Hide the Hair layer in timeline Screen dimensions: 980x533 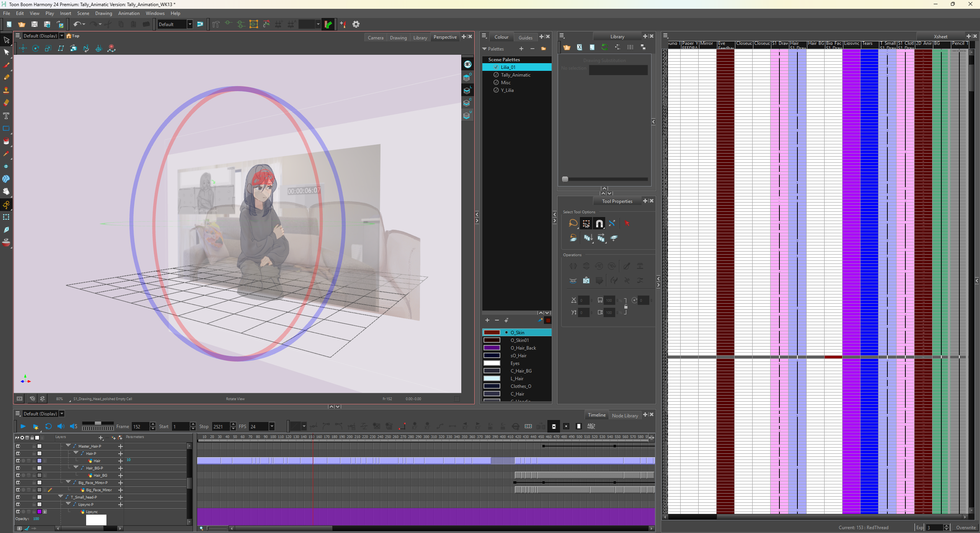tap(18, 461)
